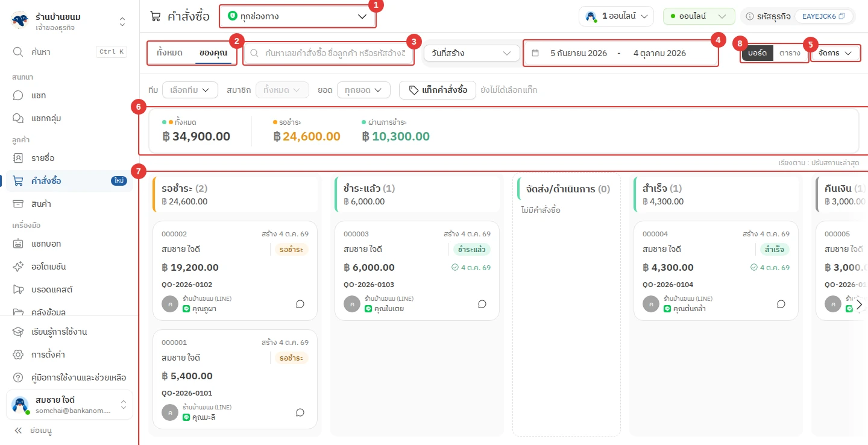
Task: Open คำสั่งซื้อ in the sidebar menu
Action: [69, 181]
